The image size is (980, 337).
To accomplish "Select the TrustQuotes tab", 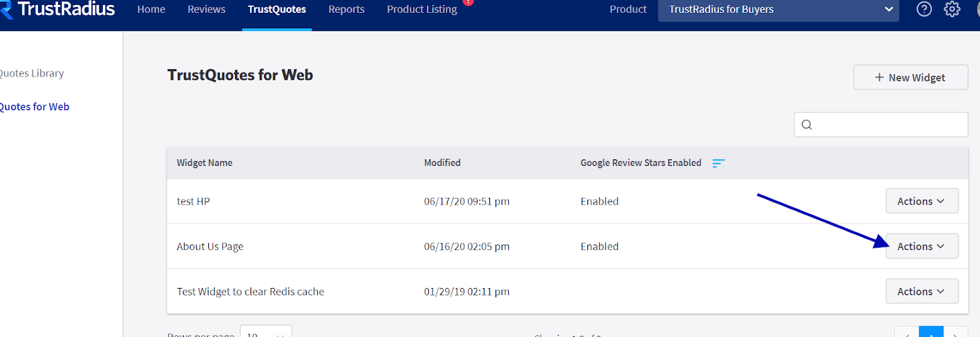I will pyautogui.click(x=277, y=9).
